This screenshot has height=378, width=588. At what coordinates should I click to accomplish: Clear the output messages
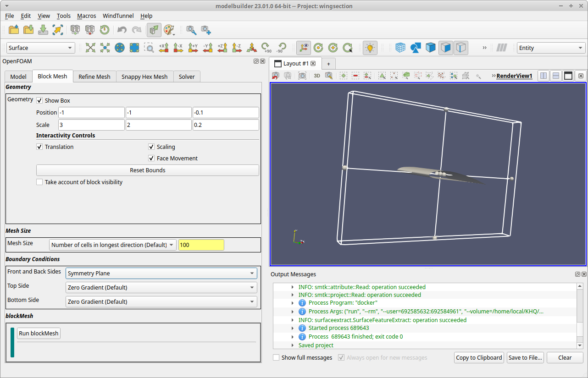click(x=565, y=357)
